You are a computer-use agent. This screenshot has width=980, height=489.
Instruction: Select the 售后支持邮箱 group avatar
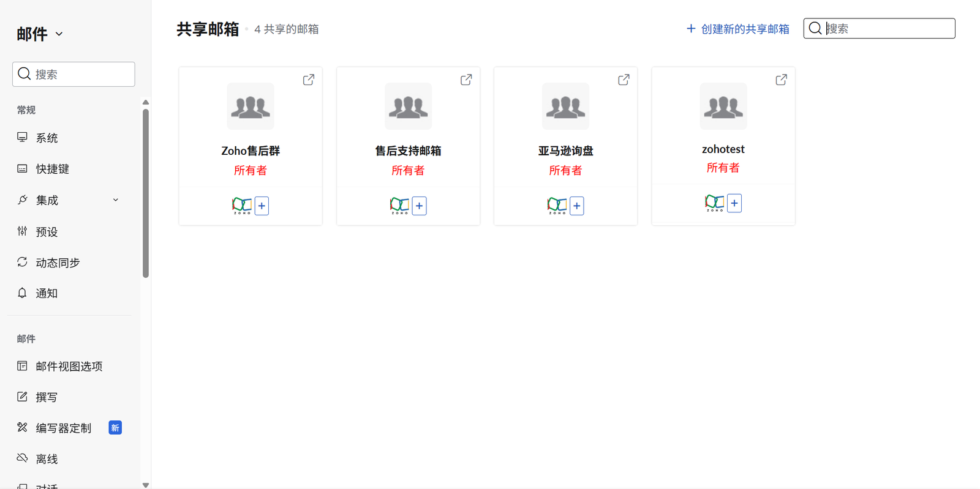[408, 106]
